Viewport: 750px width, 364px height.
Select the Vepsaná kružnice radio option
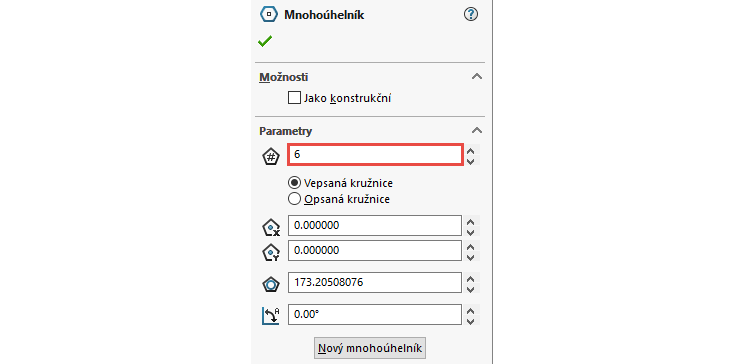[295, 183]
